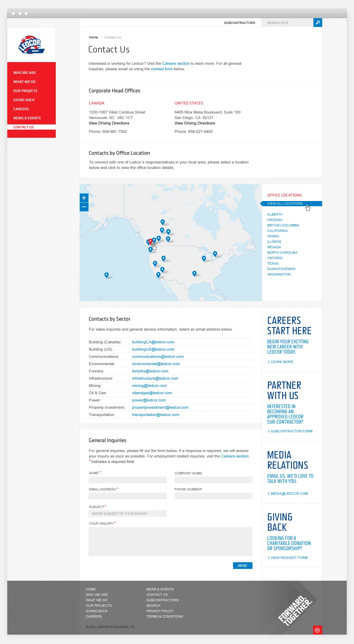Open What We Do menu item
Viewport: 354px width, 644px height.
[x=24, y=82]
